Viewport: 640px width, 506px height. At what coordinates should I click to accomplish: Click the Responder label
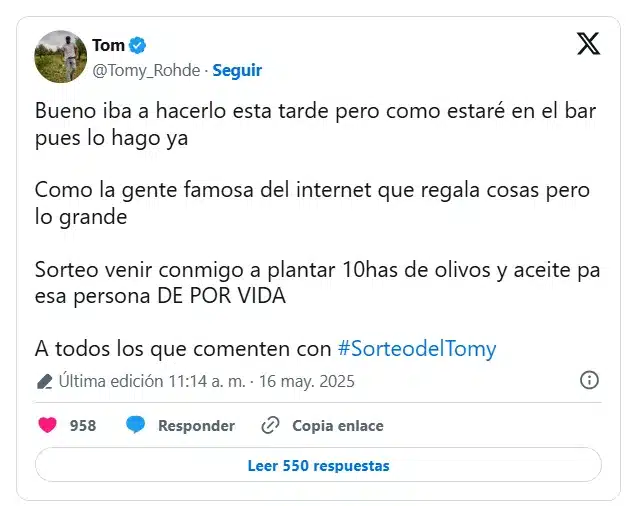pos(196,425)
